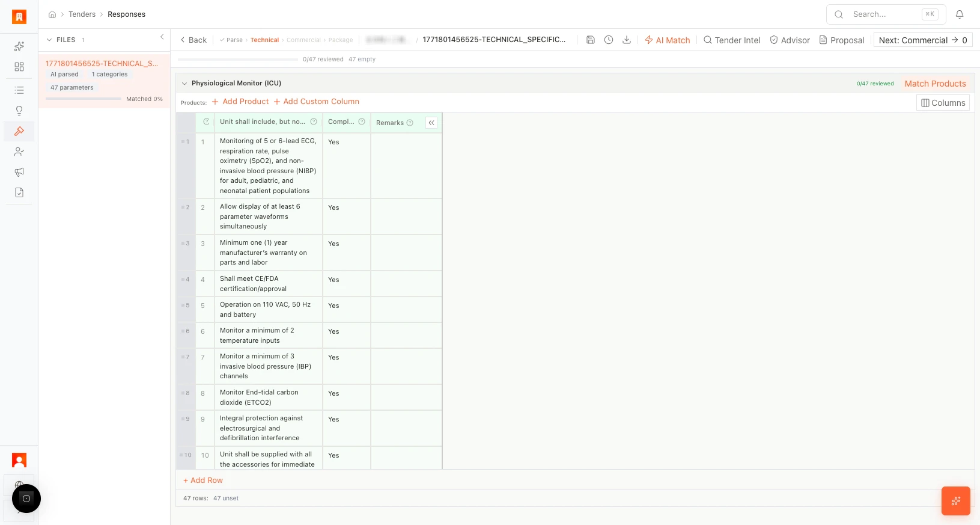
Task: Collapse the files side panel chevron
Action: coord(162,37)
